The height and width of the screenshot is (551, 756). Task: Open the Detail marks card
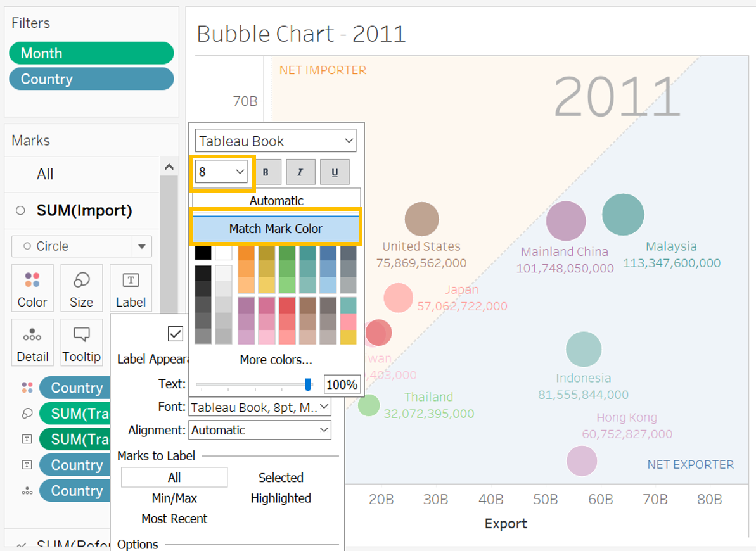pos(32,343)
